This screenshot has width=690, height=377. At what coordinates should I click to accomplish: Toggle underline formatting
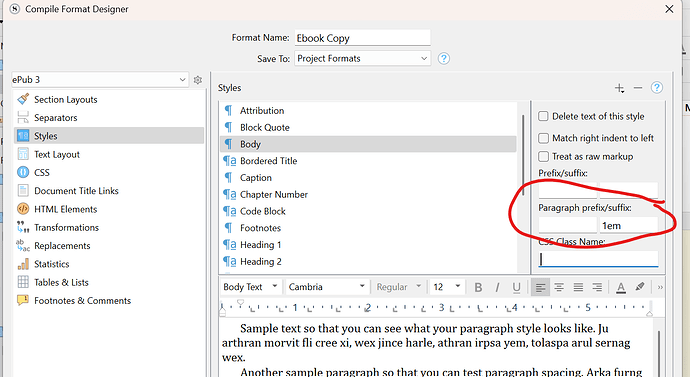pos(516,287)
